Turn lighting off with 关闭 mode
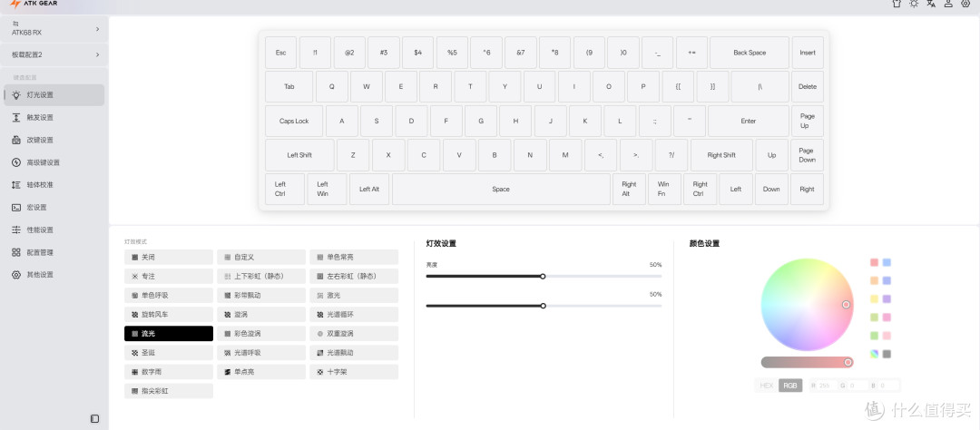 169,257
